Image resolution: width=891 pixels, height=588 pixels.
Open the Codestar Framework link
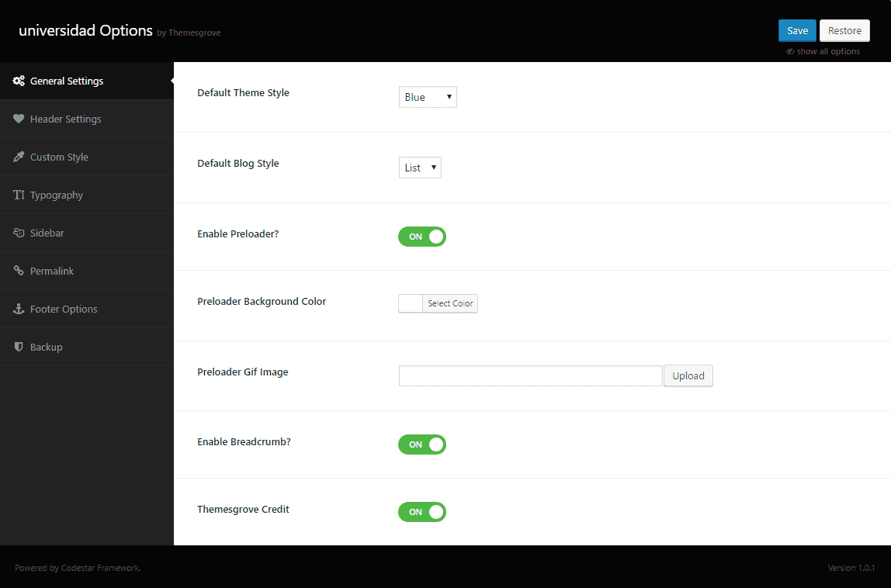(x=99, y=567)
